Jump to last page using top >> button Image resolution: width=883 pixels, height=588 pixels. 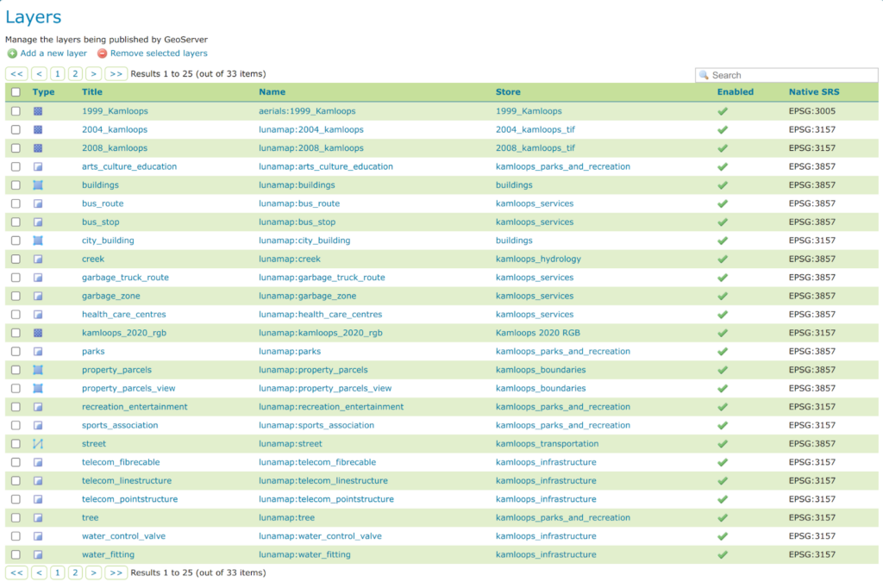pos(116,74)
